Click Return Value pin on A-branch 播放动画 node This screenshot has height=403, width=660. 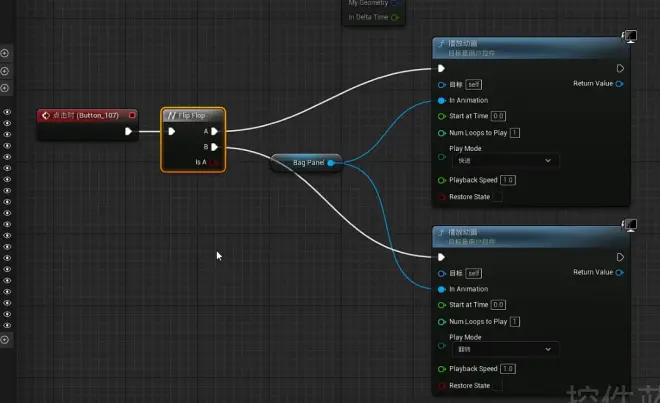tap(619, 84)
